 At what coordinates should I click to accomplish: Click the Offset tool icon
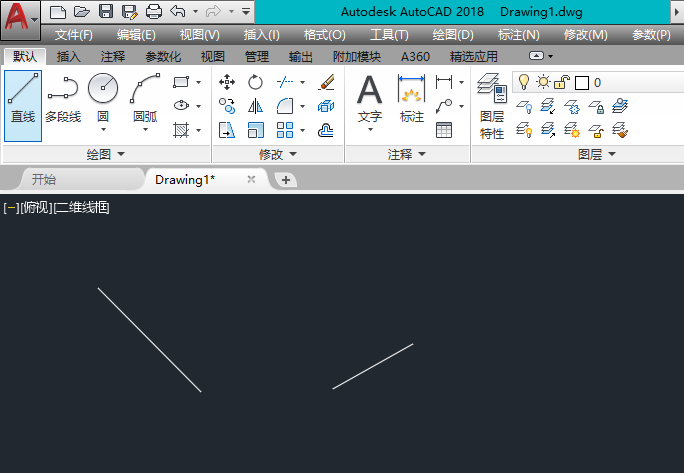[x=326, y=130]
